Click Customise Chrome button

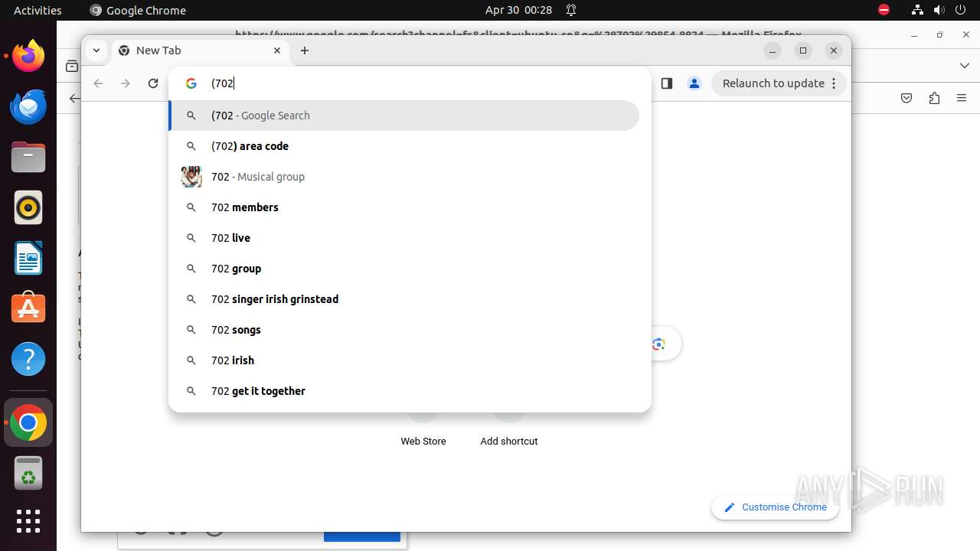(x=775, y=507)
